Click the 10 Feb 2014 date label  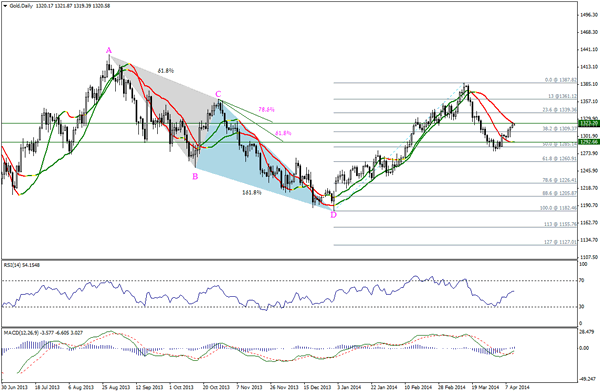click(x=419, y=387)
